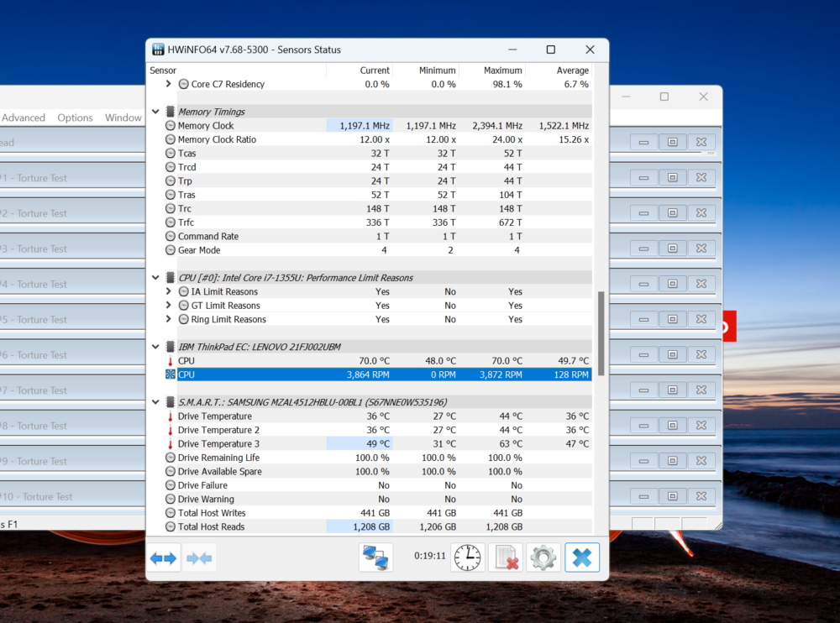840x623 pixels.
Task: Collapse the IBM ThinkPad EC section
Action: pyautogui.click(x=155, y=346)
